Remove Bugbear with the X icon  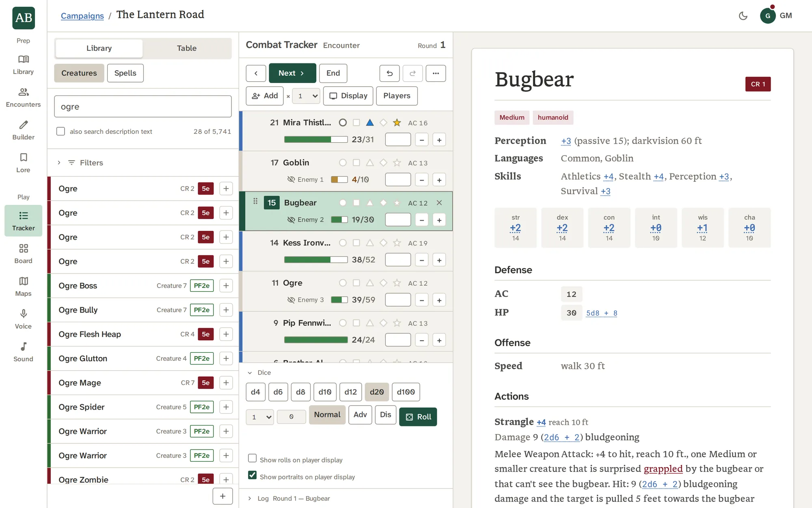[x=439, y=203]
